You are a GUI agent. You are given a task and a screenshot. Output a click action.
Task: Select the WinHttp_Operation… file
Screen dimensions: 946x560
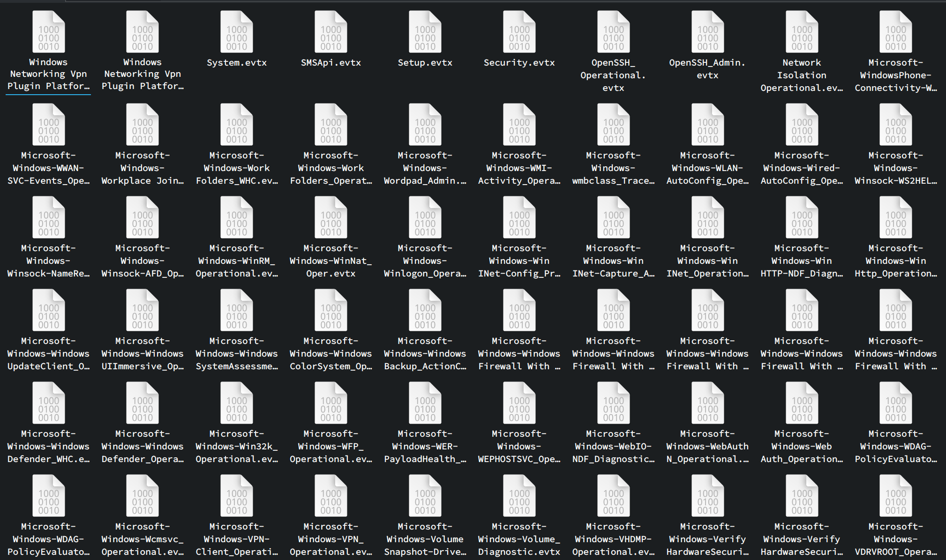[x=896, y=217]
